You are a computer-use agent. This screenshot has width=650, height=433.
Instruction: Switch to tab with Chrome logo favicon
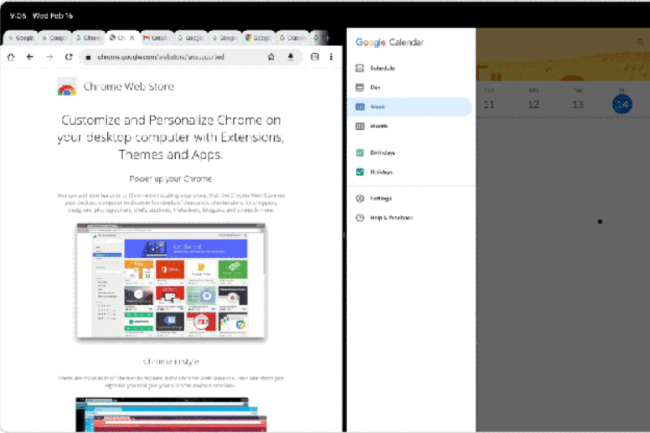(x=259, y=38)
